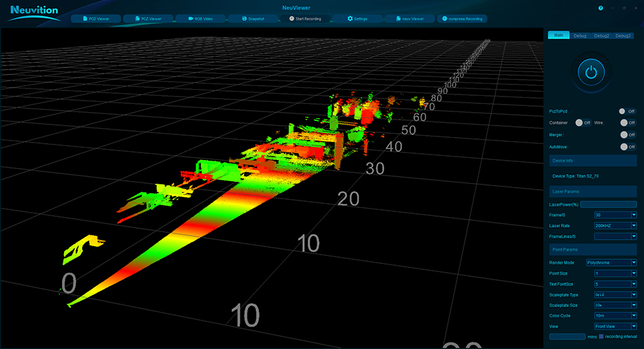Click the 50 distance label in the viewport
This screenshot has width=644, height=349.
[409, 130]
